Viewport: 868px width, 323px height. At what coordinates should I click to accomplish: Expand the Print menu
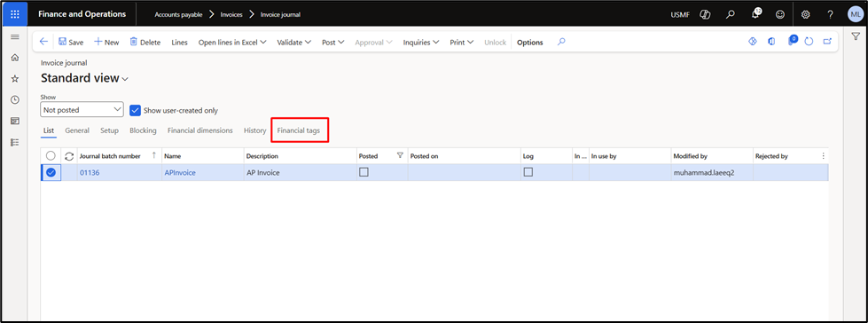tap(461, 42)
